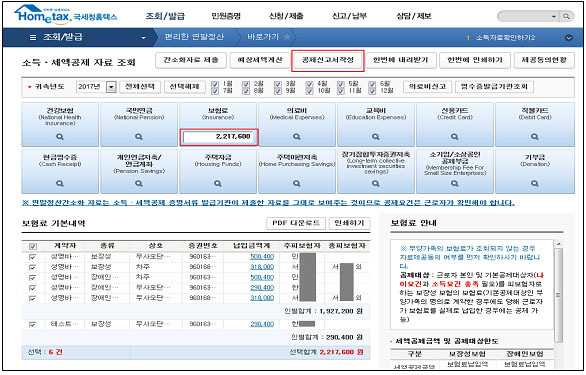
Task: Toggle the select-all checkbox in the table header
Action: pyautogui.click(x=33, y=246)
